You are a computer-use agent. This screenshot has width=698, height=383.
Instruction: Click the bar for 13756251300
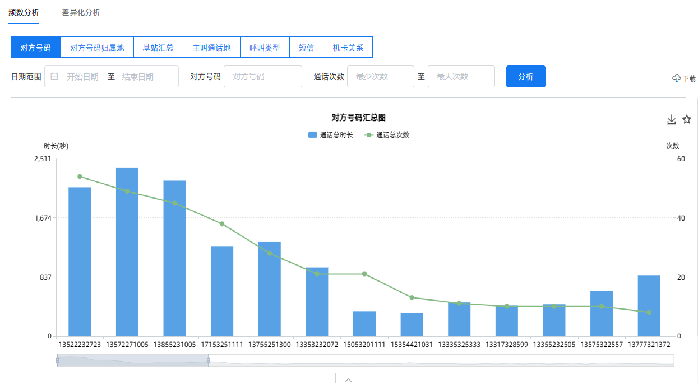[x=269, y=289]
